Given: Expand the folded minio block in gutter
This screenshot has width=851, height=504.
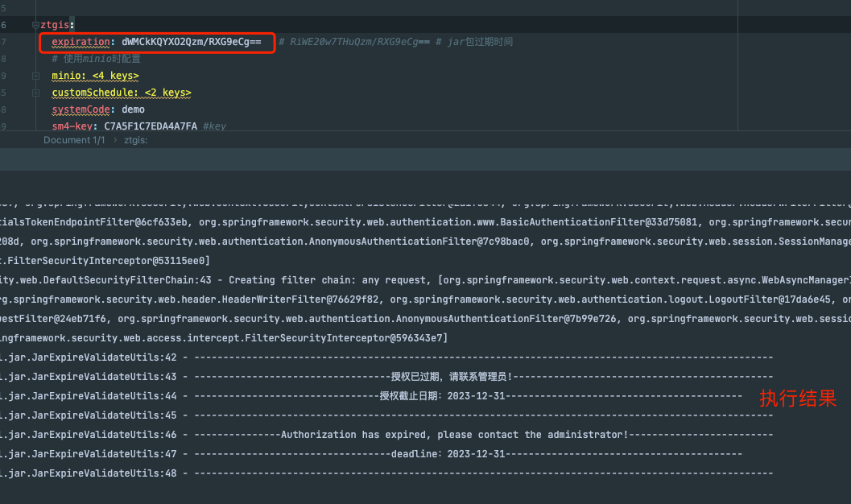Looking at the screenshot, I should pyautogui.click(x=35, y=76).
